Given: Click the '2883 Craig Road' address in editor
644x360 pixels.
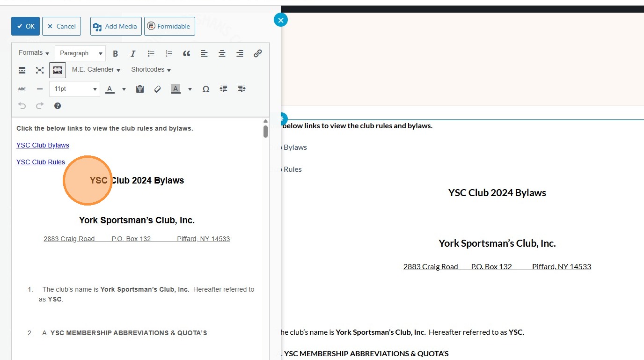Looking at the screenshot, I should 69,239.
